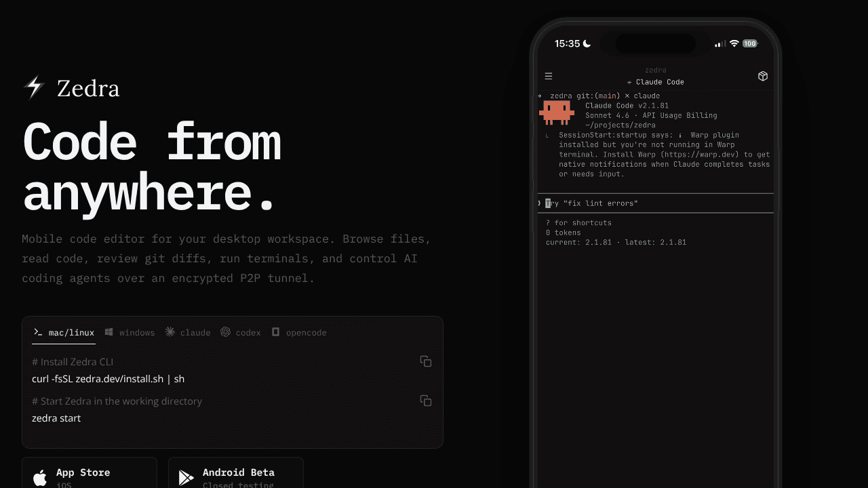The image size is (868, 488).
Task: Click the Claude Code pixel mascot
Action: [x=557, y=112]
